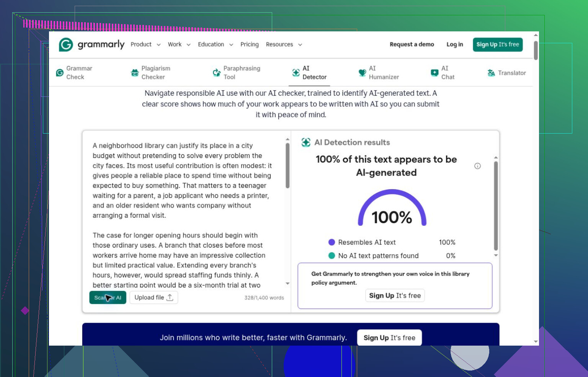Image resolution: width=588 pixels, height=377 pixels.
Task: Click the page scrollbar down arrow
Action: coord(536,341)
